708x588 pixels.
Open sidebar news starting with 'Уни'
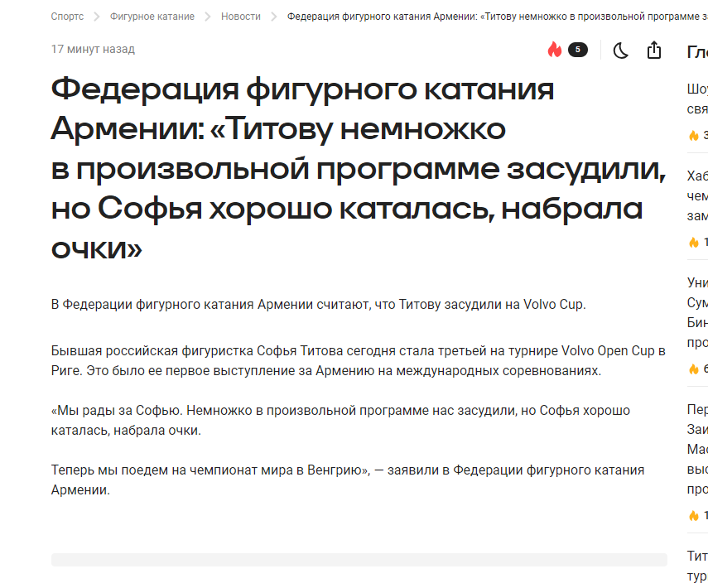point(697,312)
